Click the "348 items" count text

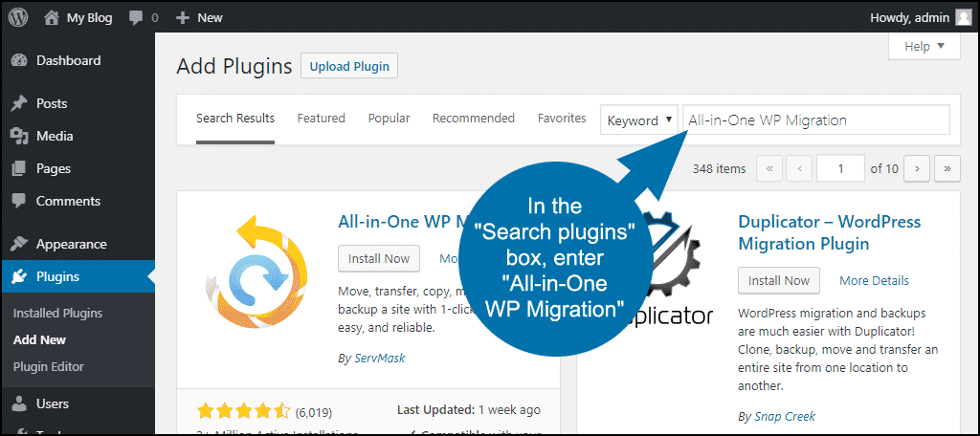(x=720, y=168)
